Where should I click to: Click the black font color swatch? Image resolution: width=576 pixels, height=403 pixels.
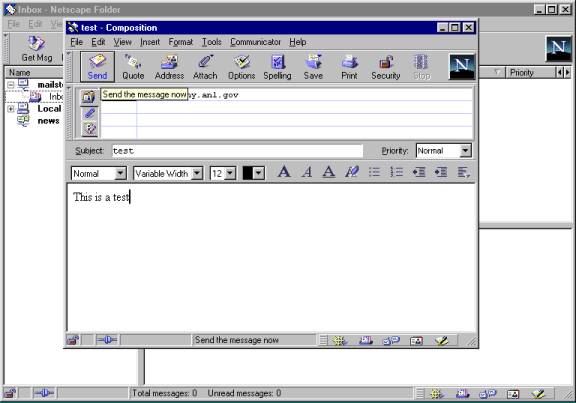pyautogui.click(x=248, y=173)
